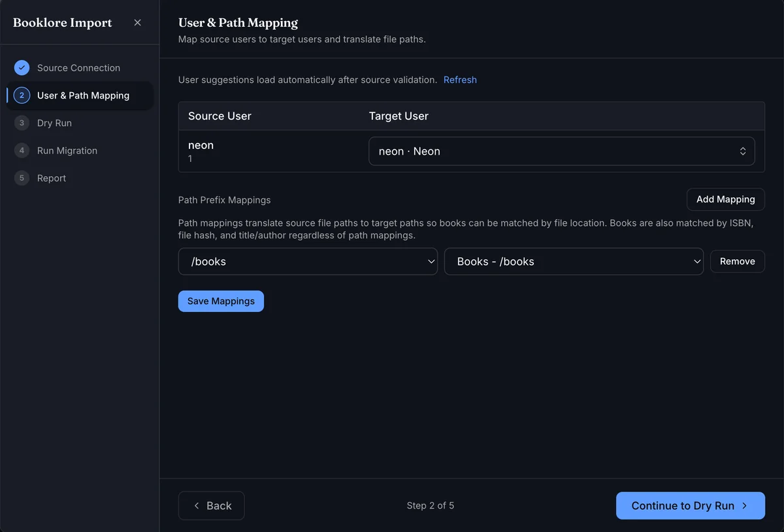Click the Source Connection checkmark icon

pos(22,68)
